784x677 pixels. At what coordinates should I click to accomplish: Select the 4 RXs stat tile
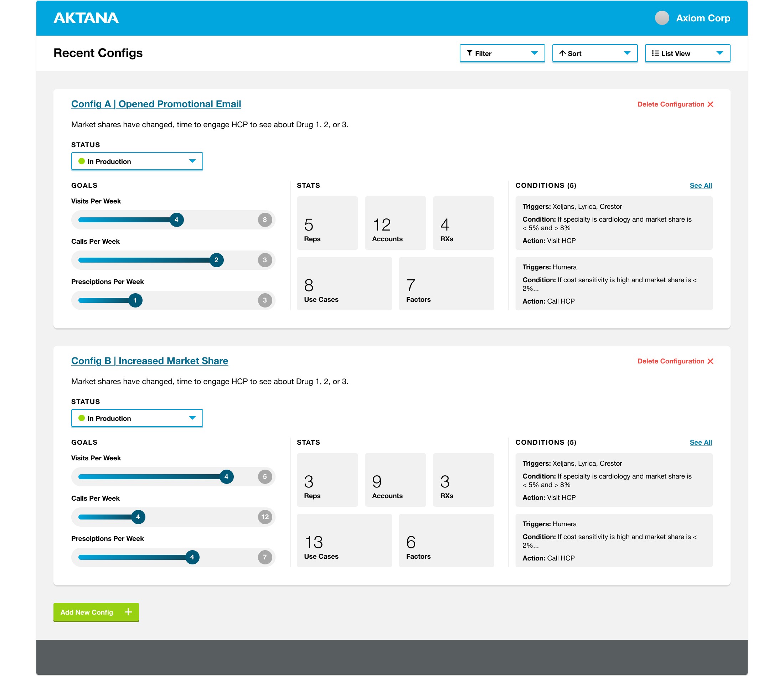(464, 223)
